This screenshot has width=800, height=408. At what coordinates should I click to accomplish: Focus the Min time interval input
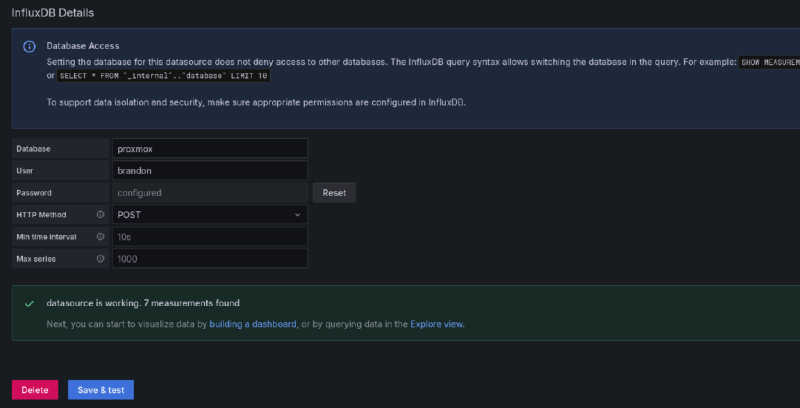pos(209,237)
